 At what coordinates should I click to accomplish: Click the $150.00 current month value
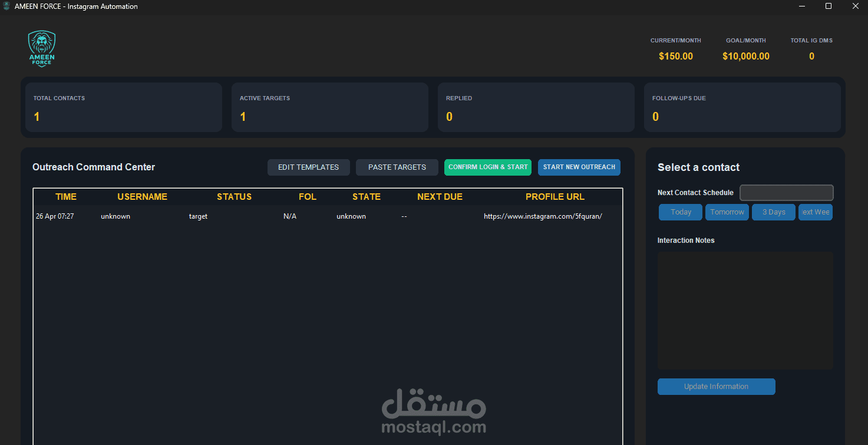point(676,57)
